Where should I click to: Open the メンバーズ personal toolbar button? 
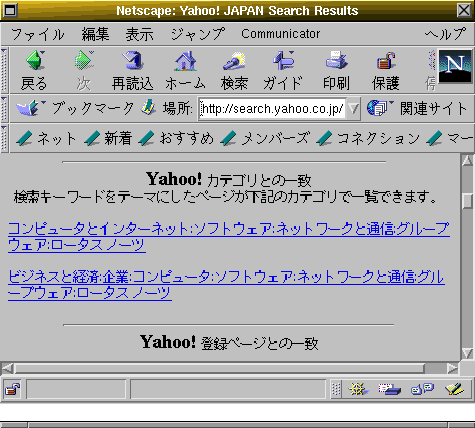pos(265,138)
